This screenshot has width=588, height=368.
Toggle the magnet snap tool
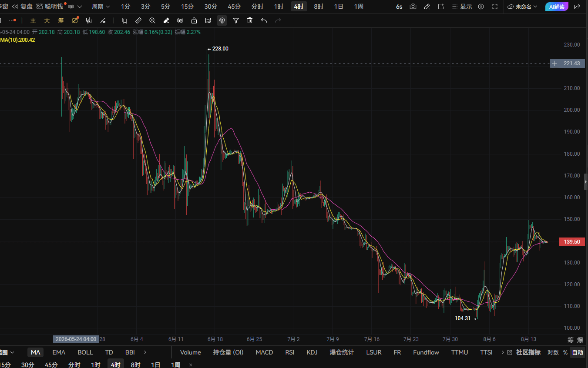222,20
